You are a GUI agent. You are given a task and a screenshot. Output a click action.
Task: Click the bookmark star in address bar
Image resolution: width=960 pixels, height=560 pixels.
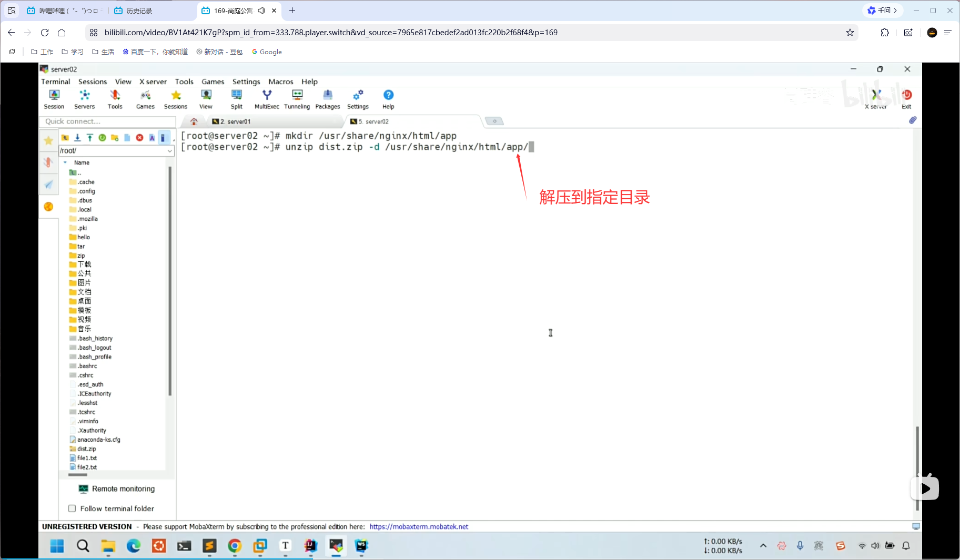tap(850, 33)
